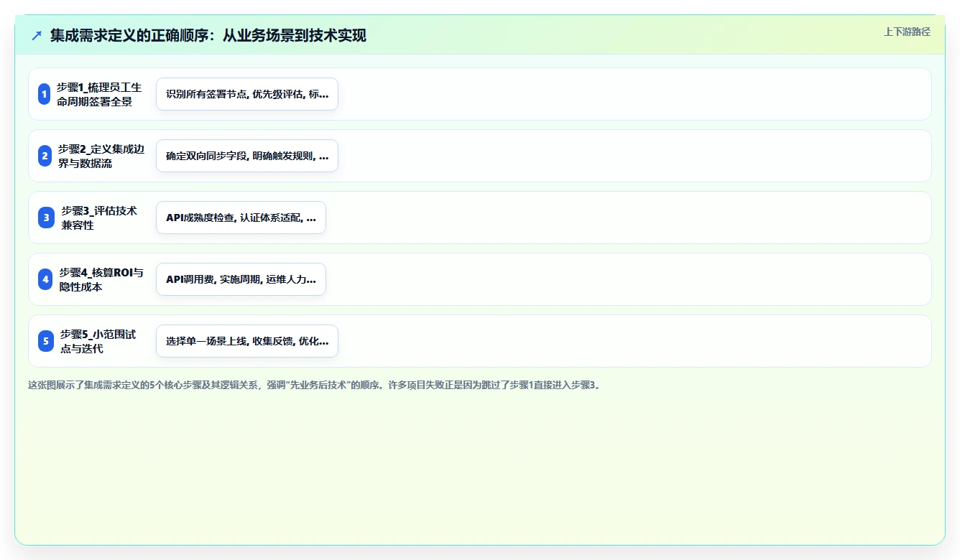Open the 识别所有签署节点 detail chip
960x560 pixels.
pyautogui.click(x=247, y=94)
